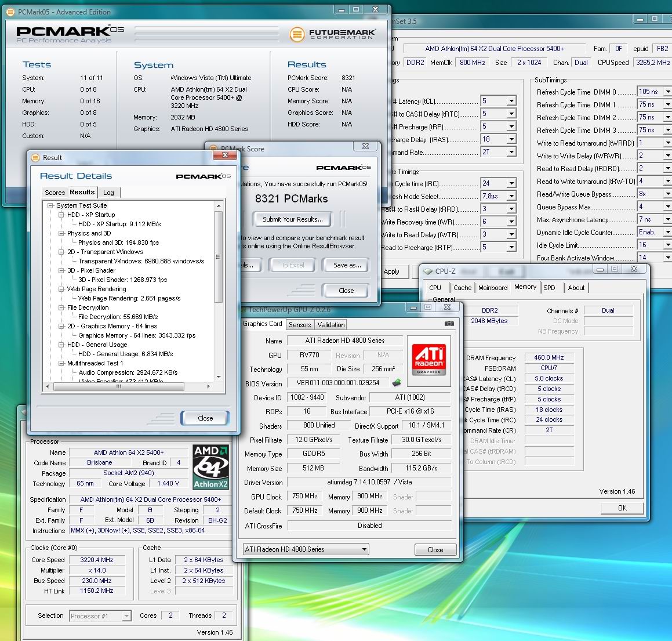Click the scroll down arrow in Result tree

coord(219,377)
